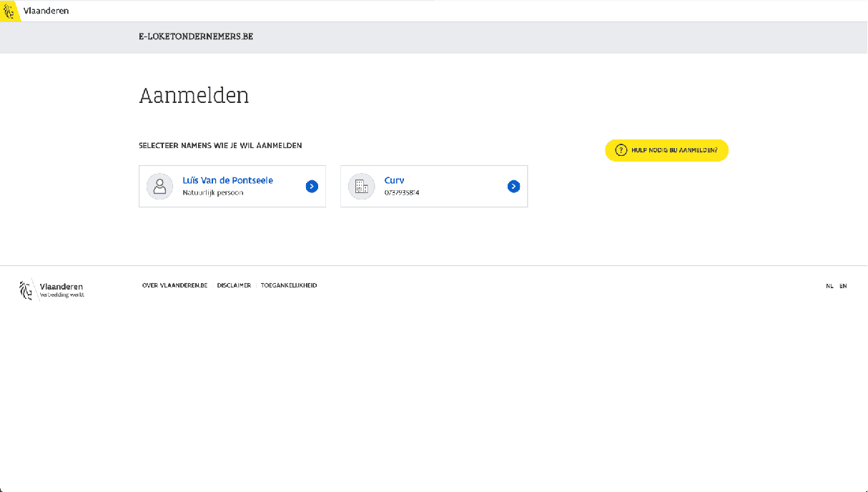The width and height of the screenshot is (868, 492).
Task: Open the E-LOKETONDERNEMERS.BE header link
Action: 196,36
